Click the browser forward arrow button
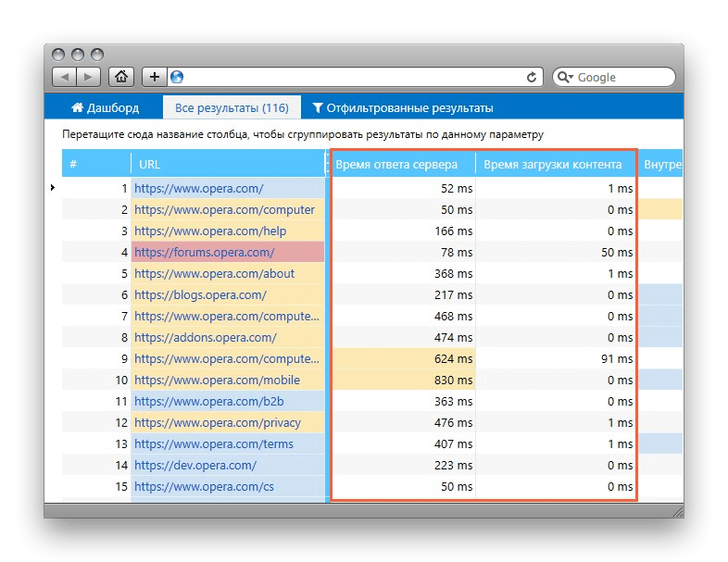The image size is (728, 562). (89, 77)
